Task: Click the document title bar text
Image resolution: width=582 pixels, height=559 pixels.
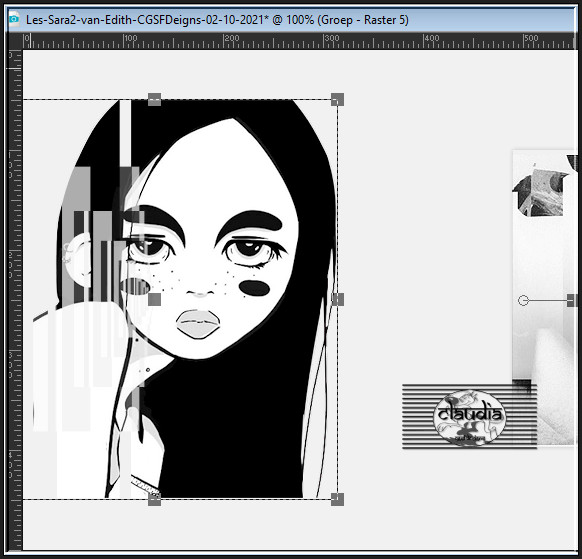Action: pos(217,20)
